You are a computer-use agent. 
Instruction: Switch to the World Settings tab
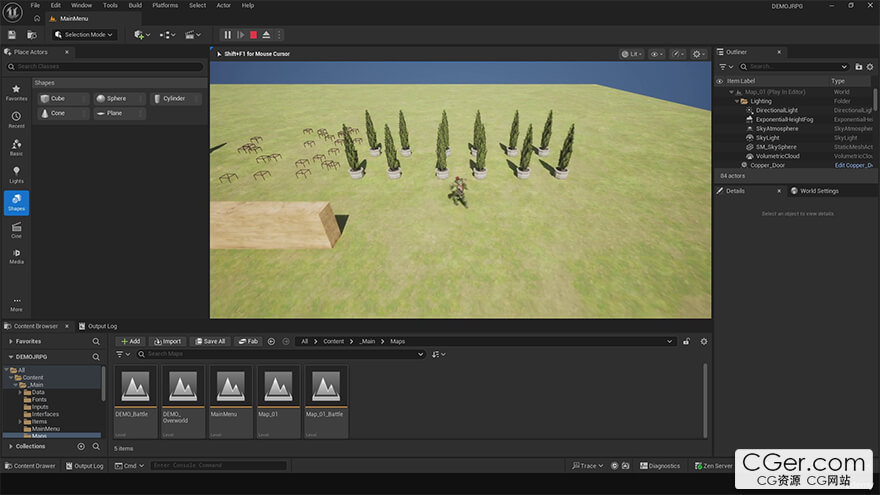tap(814, 190)
